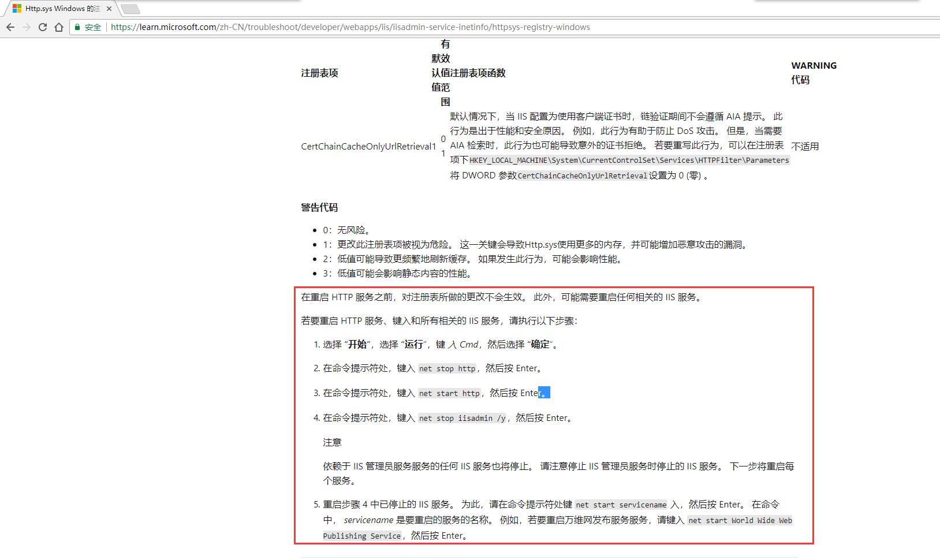940x560 pixels.
Task: Click the highlighted selection after Enter in step 3
Action: click(x=544, y=393)
